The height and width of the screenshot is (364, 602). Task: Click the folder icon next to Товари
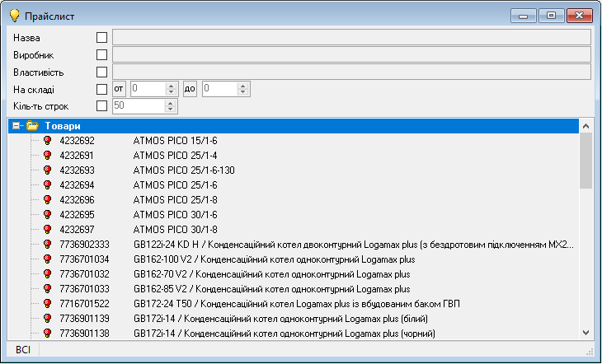32,126
